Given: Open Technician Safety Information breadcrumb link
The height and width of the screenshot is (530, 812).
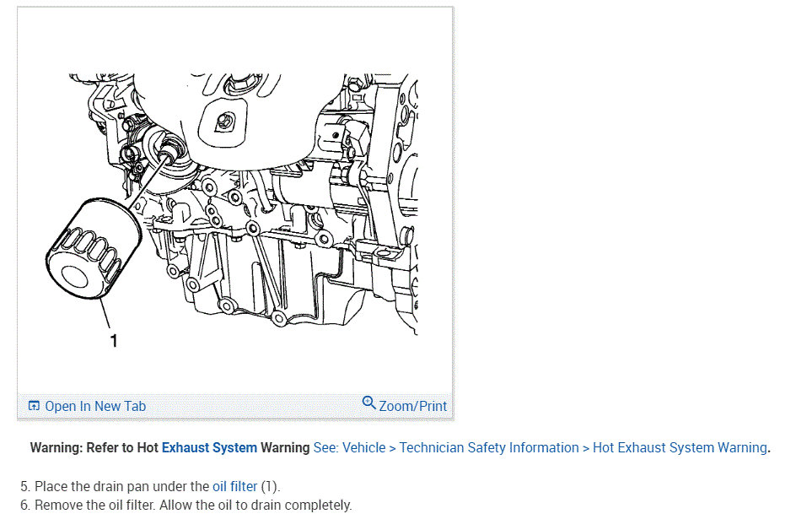Looking at the screenshot, I should coord(489,447).
